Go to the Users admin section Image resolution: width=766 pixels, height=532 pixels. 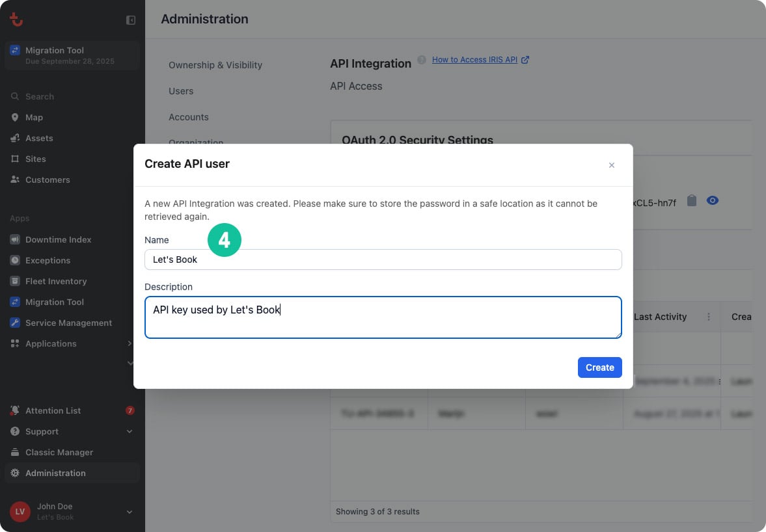coord(181,91)
